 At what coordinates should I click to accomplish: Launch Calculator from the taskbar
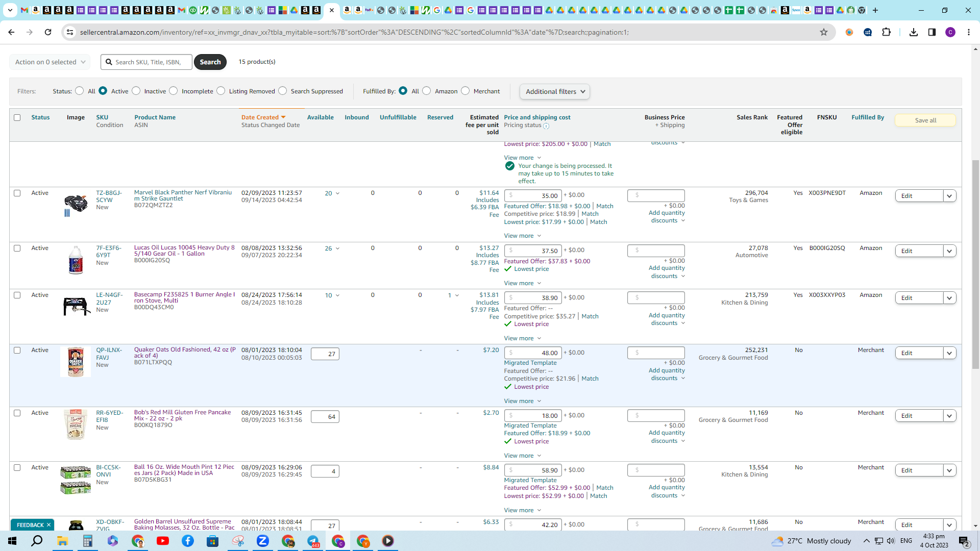pos(88,541)
